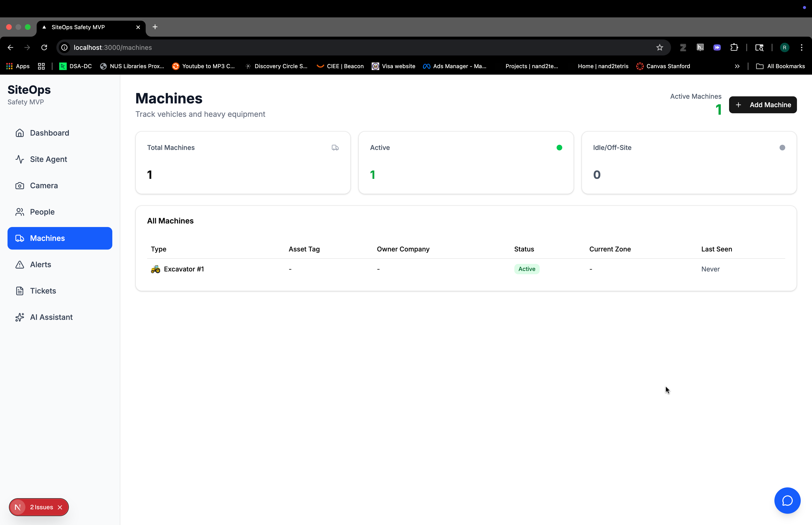Go to Site Agent section
Viewport: 812px width, 525px height.
pyautogui.click(x=48, y=159)
